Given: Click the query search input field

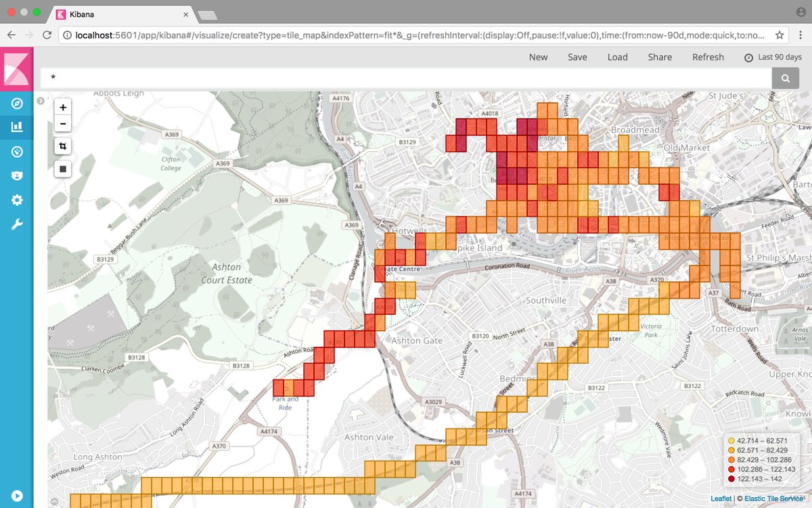Looking at the screenshot, I should (406, 79).
